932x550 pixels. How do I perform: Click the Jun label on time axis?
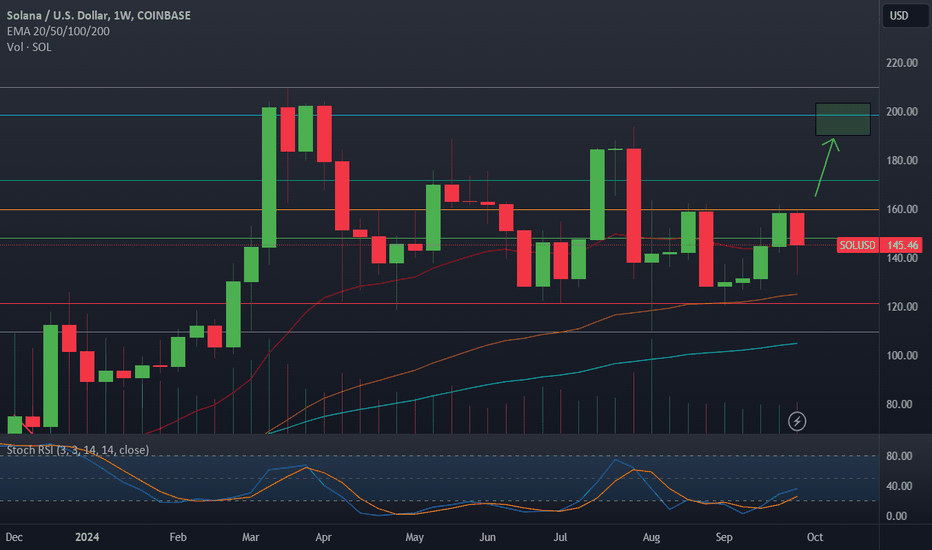click(x=487, y=537)
